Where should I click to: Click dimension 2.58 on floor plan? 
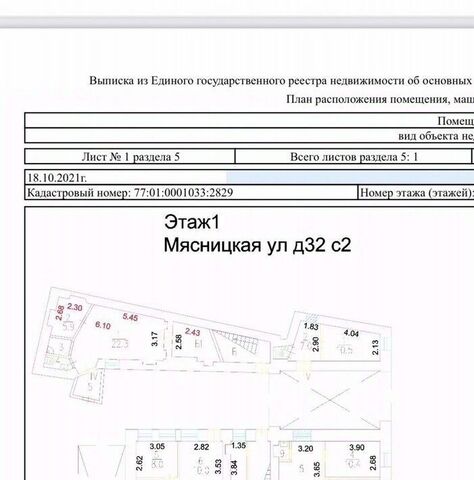[x=179, y=342]
